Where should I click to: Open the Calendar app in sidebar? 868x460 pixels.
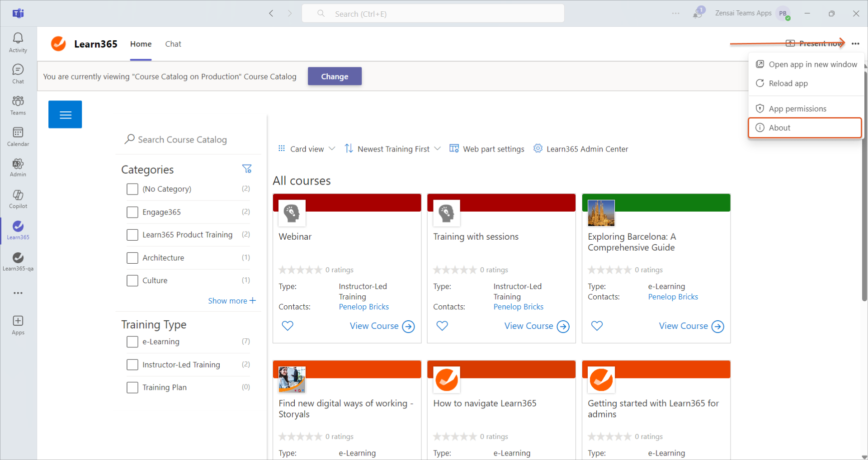coord(18,137)
